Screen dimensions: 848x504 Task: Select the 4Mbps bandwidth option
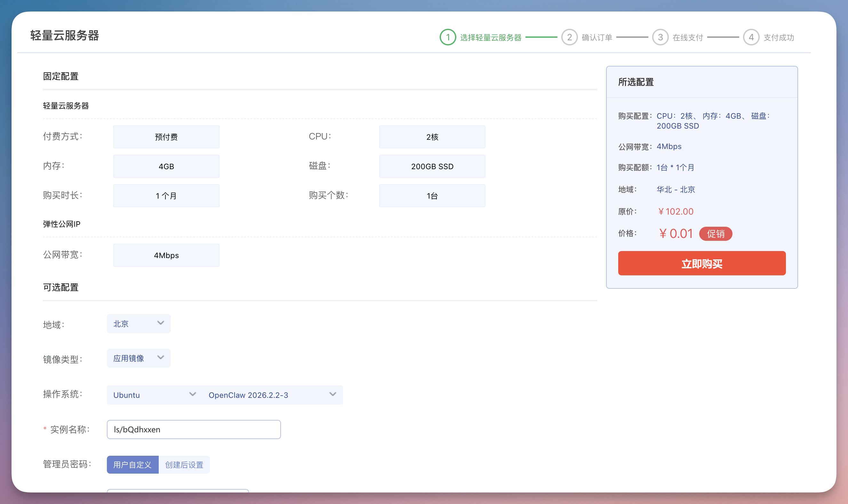click(166, 255)
